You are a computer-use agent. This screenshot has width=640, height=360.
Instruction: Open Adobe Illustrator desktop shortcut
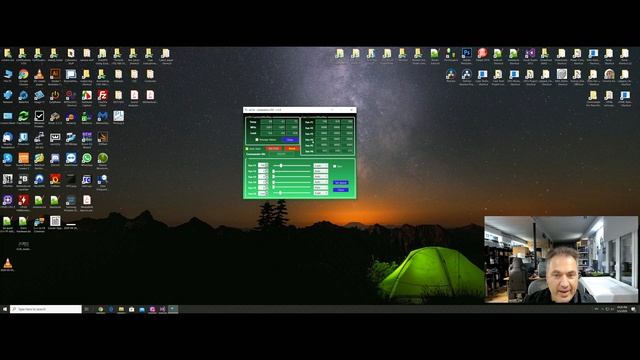coord(55,74)
